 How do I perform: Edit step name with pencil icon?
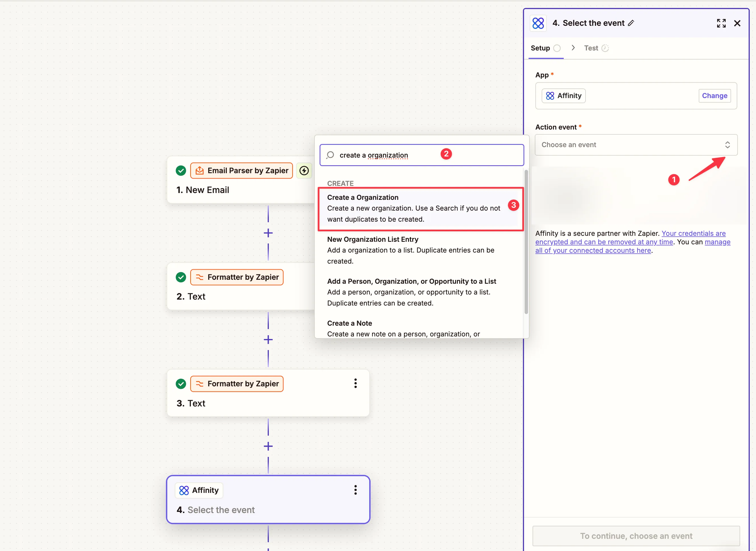(631, 23)
